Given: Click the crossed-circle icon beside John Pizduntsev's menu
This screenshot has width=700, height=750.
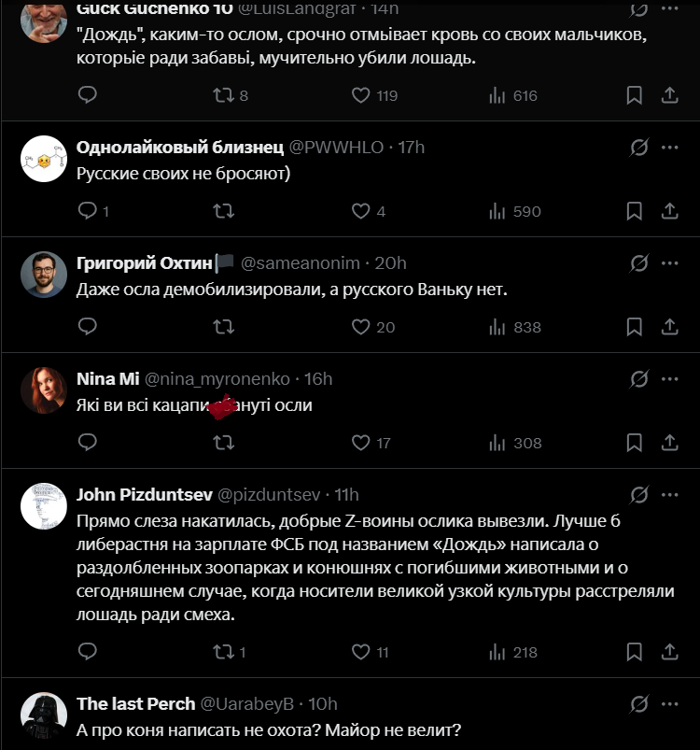Looking at the screenshot, I should click(638, 496).
